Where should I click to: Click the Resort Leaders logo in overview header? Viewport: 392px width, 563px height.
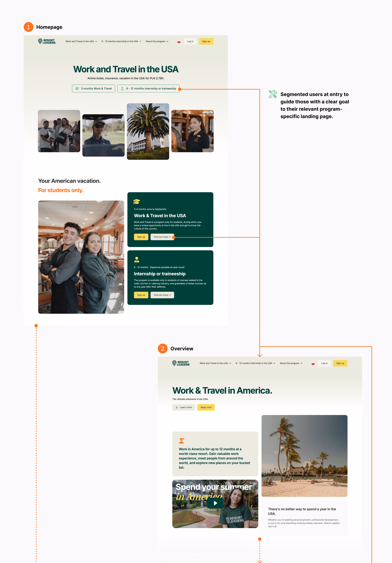(181, 363)
